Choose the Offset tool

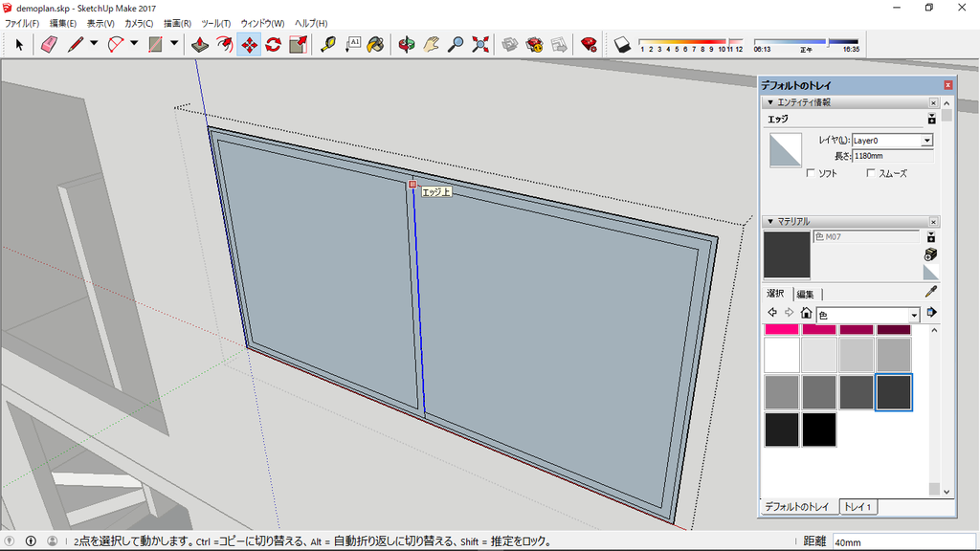click(x=224, y=44)
